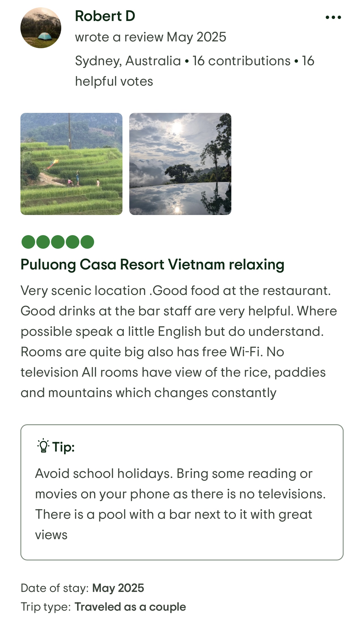The image size is (364, 620).
Task: Click the "May 2025" date of stay value
Action: (x=118, y=588)
